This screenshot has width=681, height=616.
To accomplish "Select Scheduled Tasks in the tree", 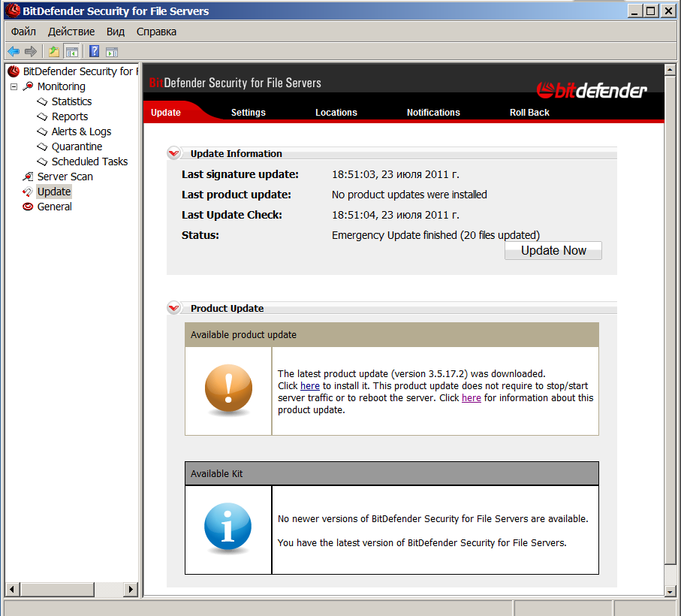I will pos(89,162).
